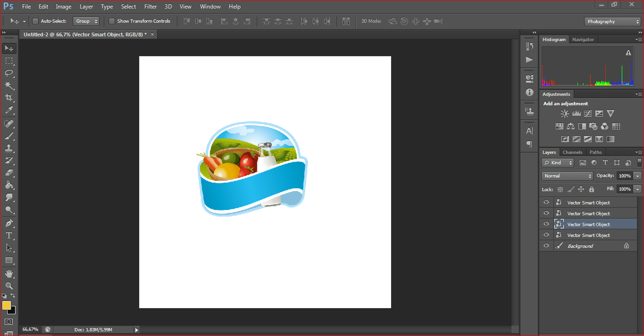Select the Hand tool
Viewport: 644px width, 336px height.
[x=9, y=273]
